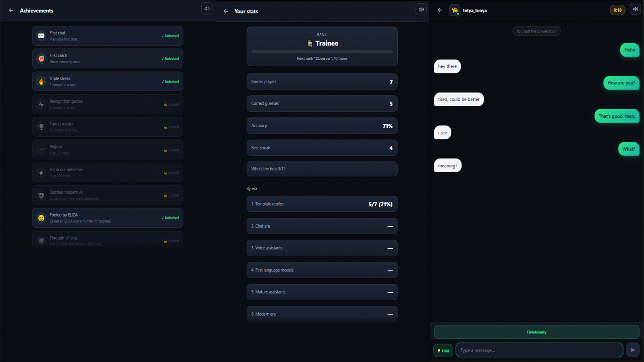Select the 2. Chat era row
This screenshot has height=362, width=644.
click(322, 226)
